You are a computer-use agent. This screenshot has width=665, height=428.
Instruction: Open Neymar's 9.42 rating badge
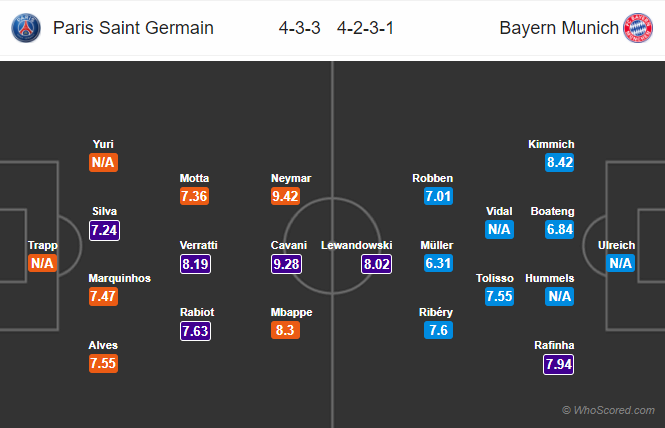click(285, 196)
